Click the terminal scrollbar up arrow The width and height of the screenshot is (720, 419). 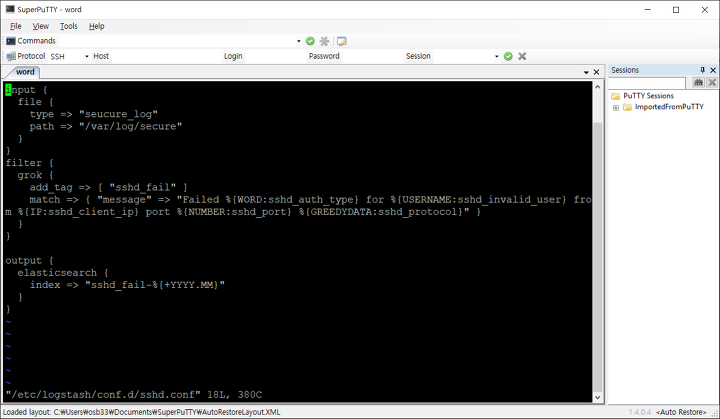pos(597,87)
